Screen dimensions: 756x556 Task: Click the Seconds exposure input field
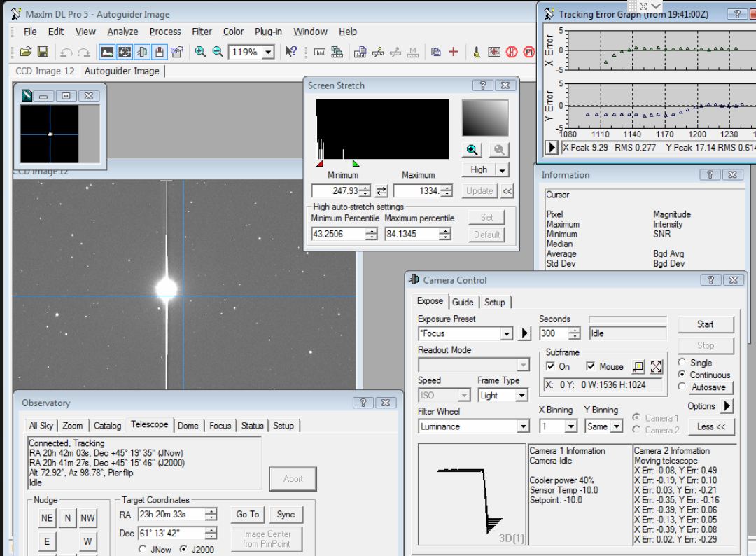pos(553,334)
